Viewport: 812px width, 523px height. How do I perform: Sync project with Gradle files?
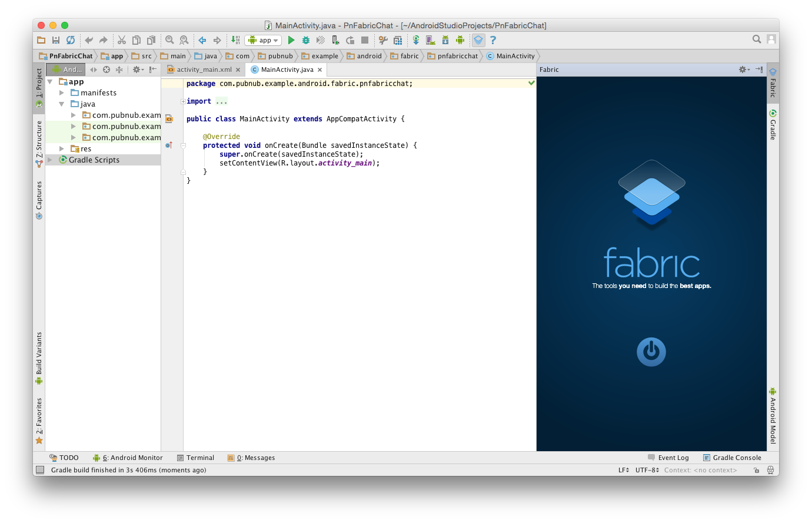pos(415,40)
